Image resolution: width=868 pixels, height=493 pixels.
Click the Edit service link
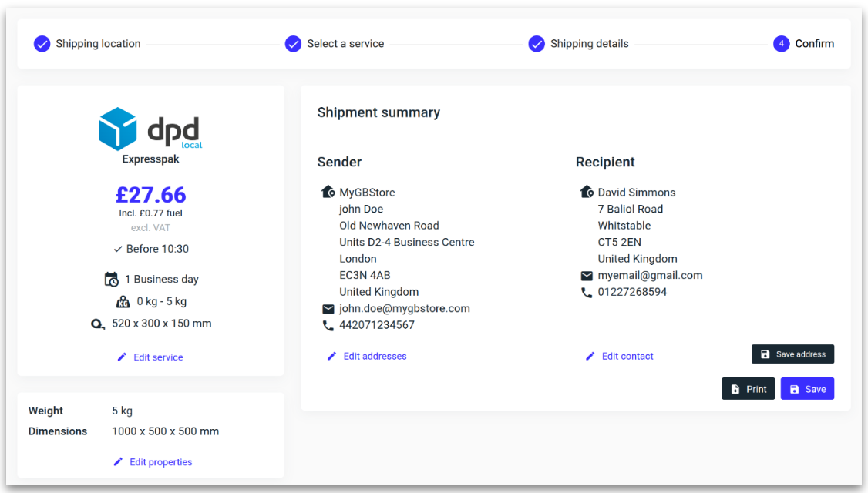150,357
